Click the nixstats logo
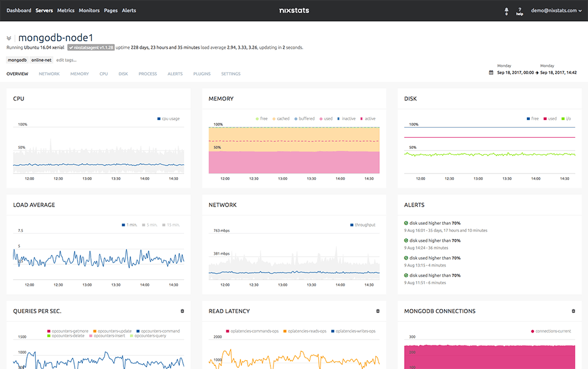Image resolution: width=588 pixels, height=369 pixels. (294, 11)
